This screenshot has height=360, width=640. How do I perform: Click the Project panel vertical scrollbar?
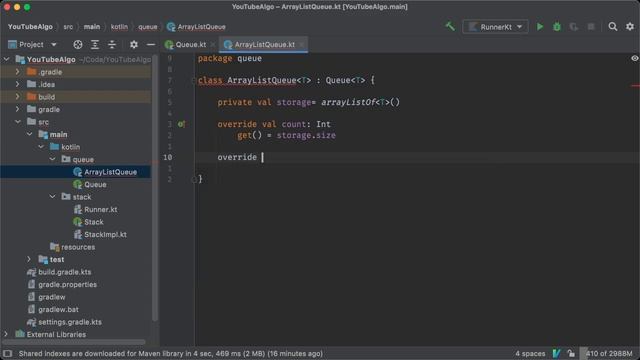point(155,188)
